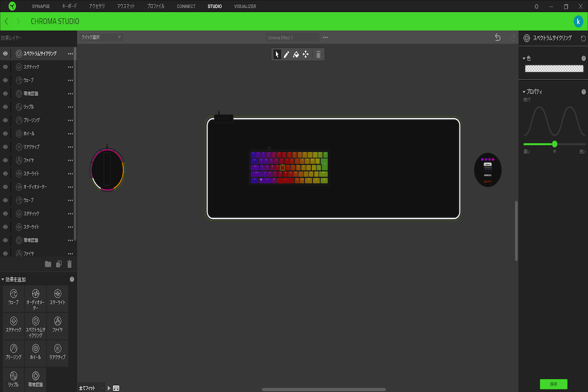Screen dimensions: 588x392
Task: Open the CONNECT tab
Action: 186,6
